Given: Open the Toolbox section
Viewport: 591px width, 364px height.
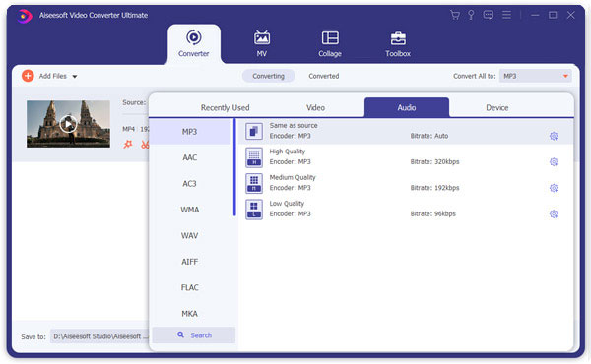Looking at the screenshot, I should pyautogui.click(x=398, y=44).
